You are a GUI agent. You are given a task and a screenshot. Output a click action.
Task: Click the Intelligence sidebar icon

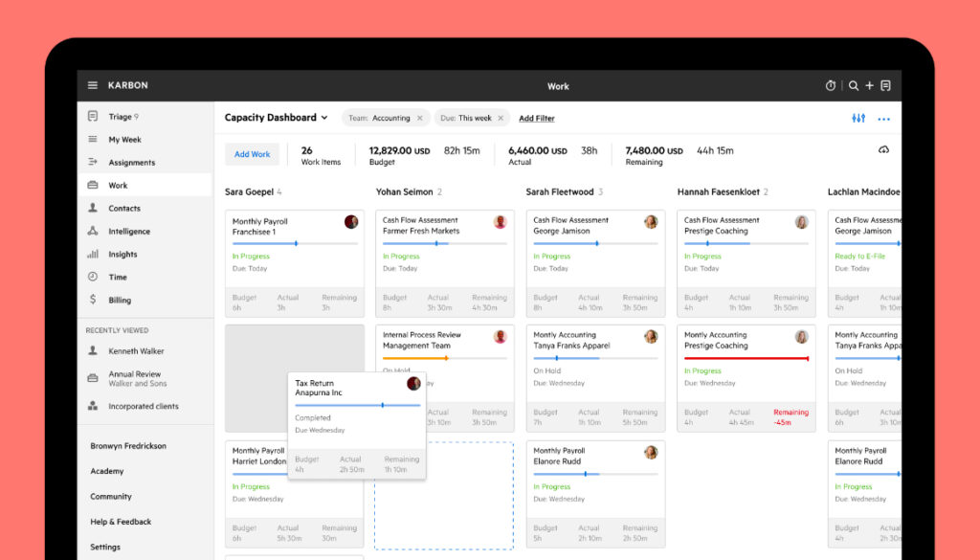click(93, 231)
